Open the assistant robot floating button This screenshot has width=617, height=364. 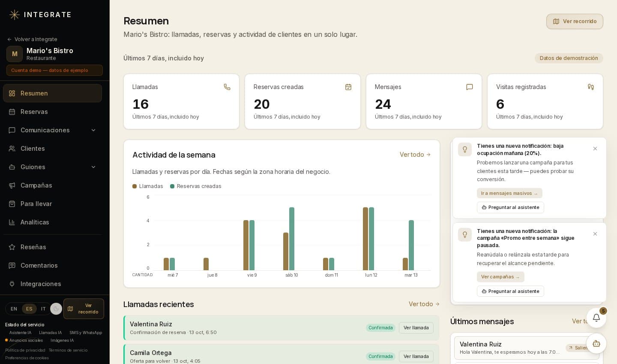[x=596, y=343]
